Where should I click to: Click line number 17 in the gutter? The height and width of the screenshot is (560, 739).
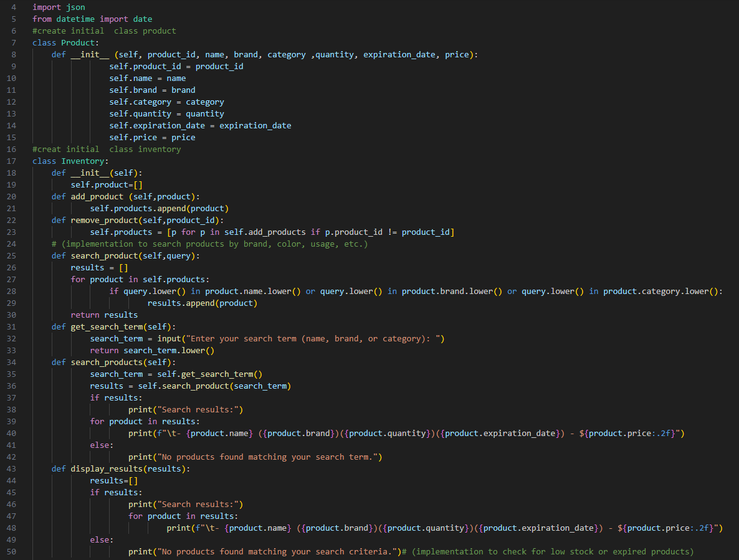click(x=11, y=161)
